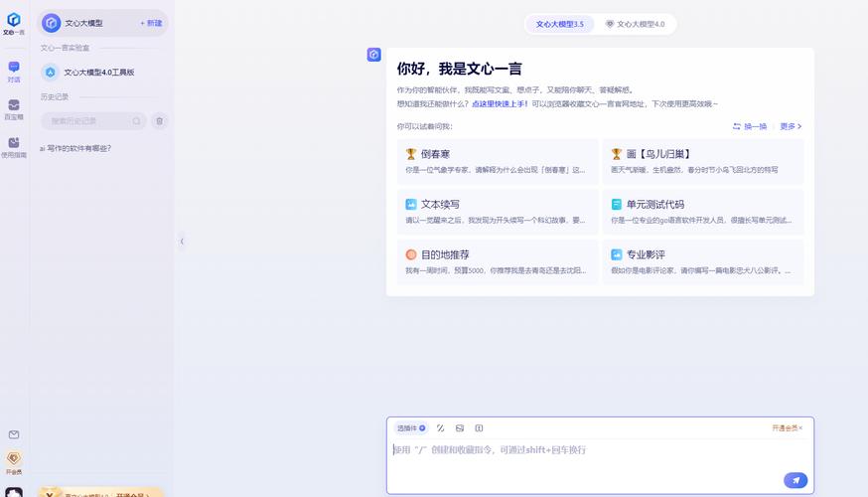Screen dimensions: 868x497
Task: Click the 文心 avatar icon beside greeting card
Action: point(373,55)
